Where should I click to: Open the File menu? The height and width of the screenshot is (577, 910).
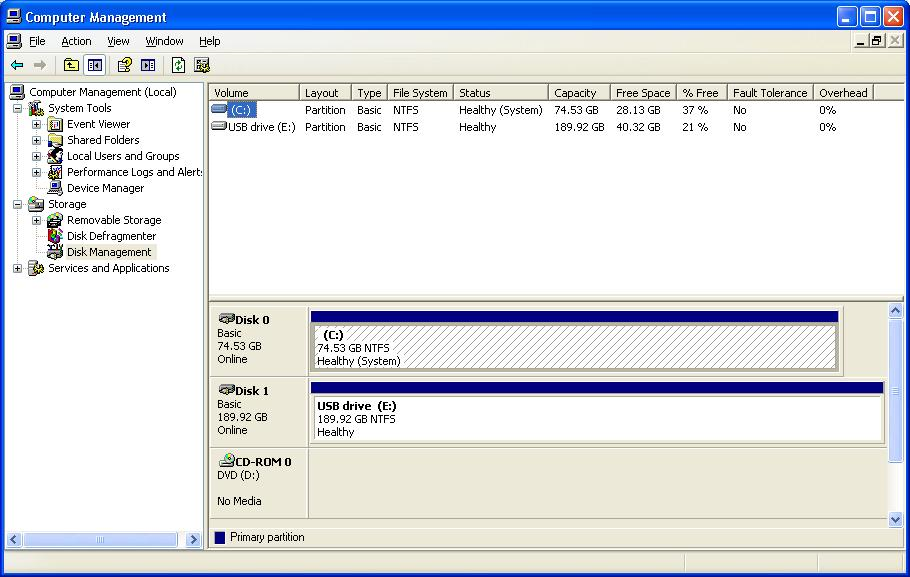click(x=37, y=41)
